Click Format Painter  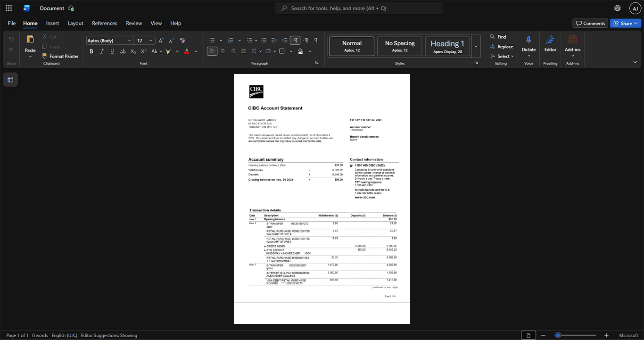(x=60, y=56)
